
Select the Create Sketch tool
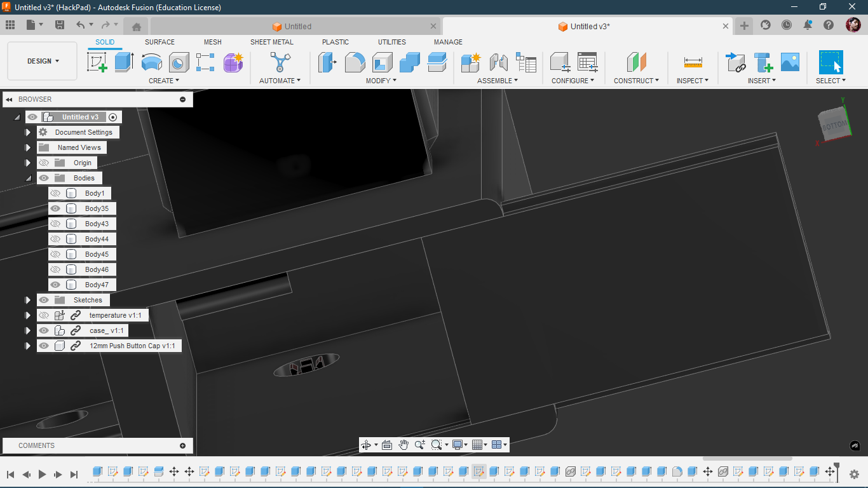pos(97,62)
